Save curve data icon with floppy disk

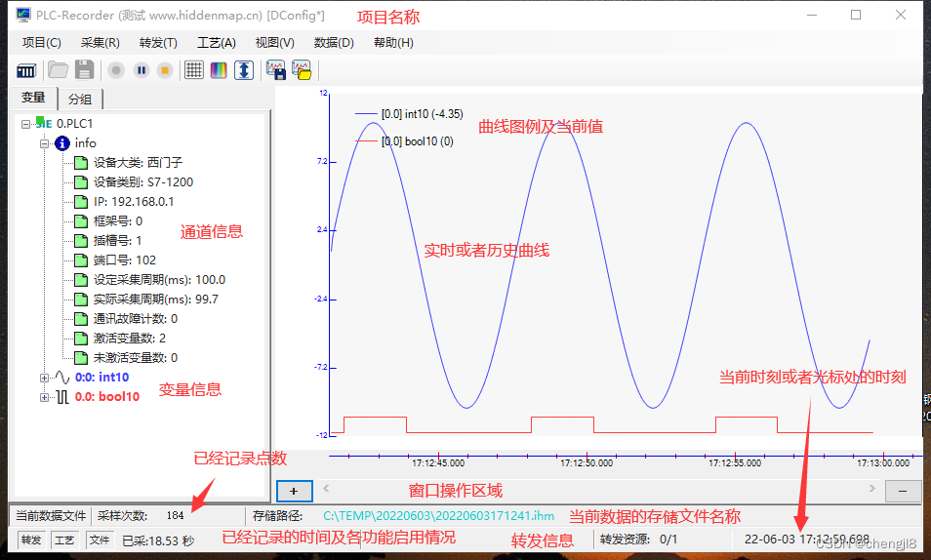coord(275,70)
